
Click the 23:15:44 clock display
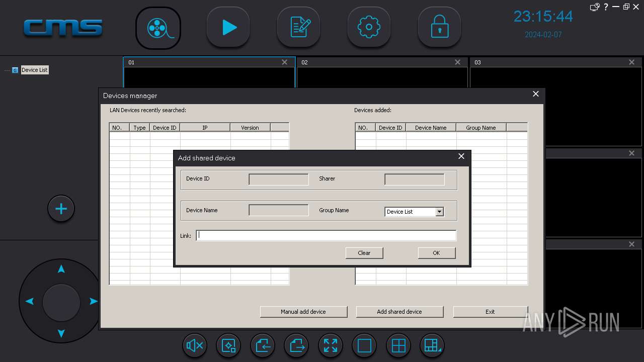click(x=543, y=17)
